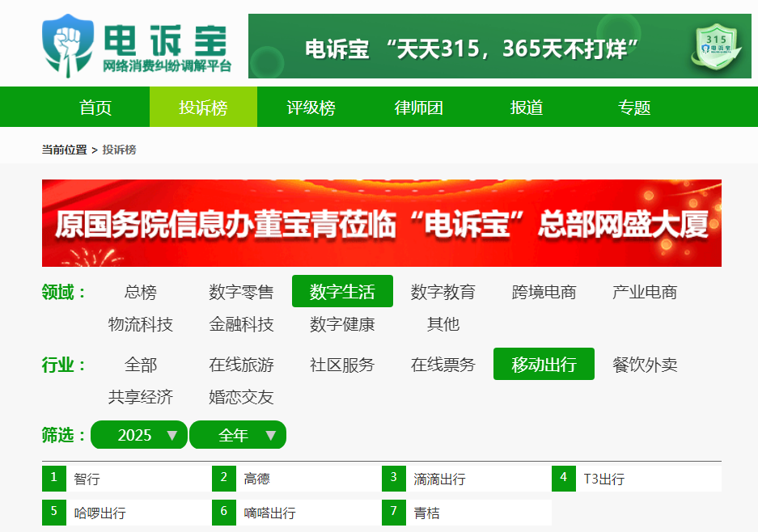Select the 产业电商 domain filter

(x=645, y=292)
